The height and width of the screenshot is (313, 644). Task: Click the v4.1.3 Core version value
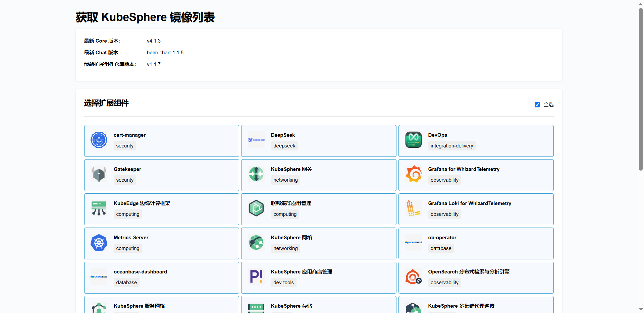pyautogui.click(x=154, y=41)
